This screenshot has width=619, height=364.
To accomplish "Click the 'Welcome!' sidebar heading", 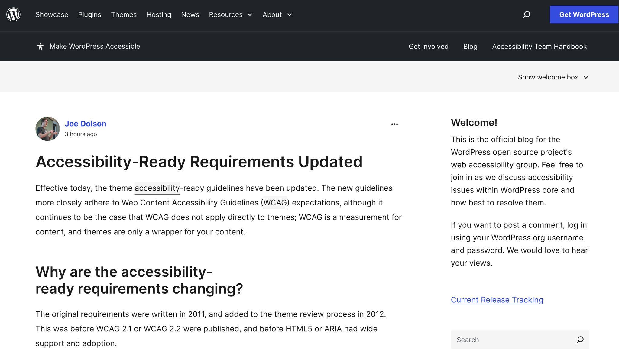I will click(x=474, y=122).
